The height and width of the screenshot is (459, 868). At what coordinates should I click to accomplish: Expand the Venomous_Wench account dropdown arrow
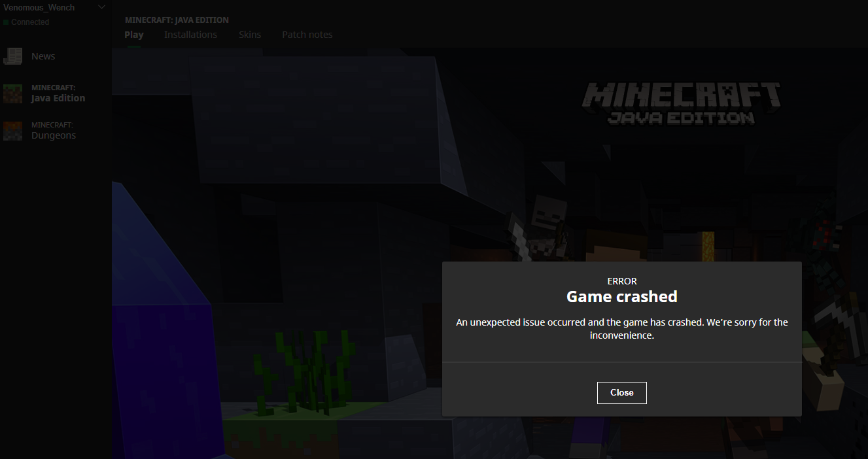tap(101, 7)
